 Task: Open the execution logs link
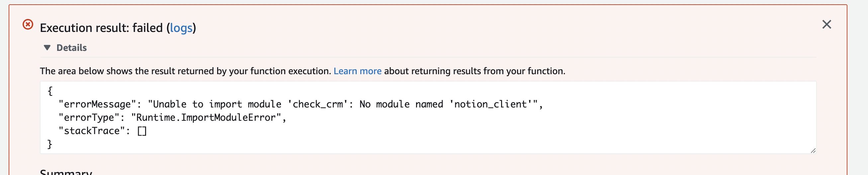181,28
